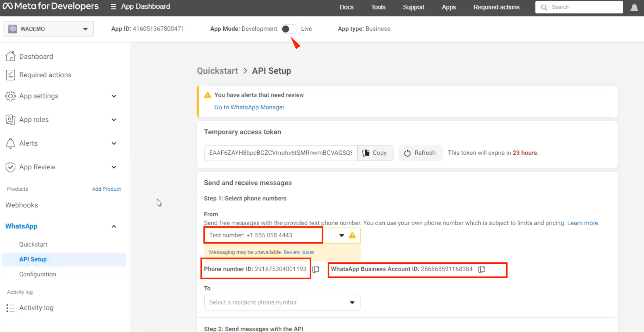The width and height of the screenshot is (644, 332).
Task: Click the yellow warning icon on test number
Action: pos(352,235)
